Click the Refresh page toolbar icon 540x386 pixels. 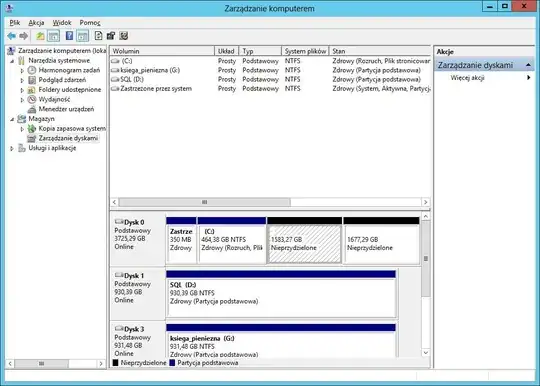pyautogui.click(x=98, y=35)
